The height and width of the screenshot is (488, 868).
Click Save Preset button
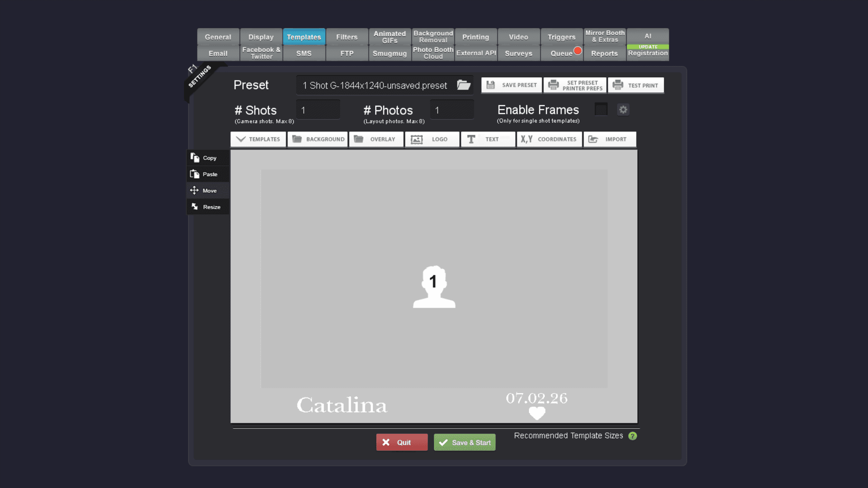[511, 85]
